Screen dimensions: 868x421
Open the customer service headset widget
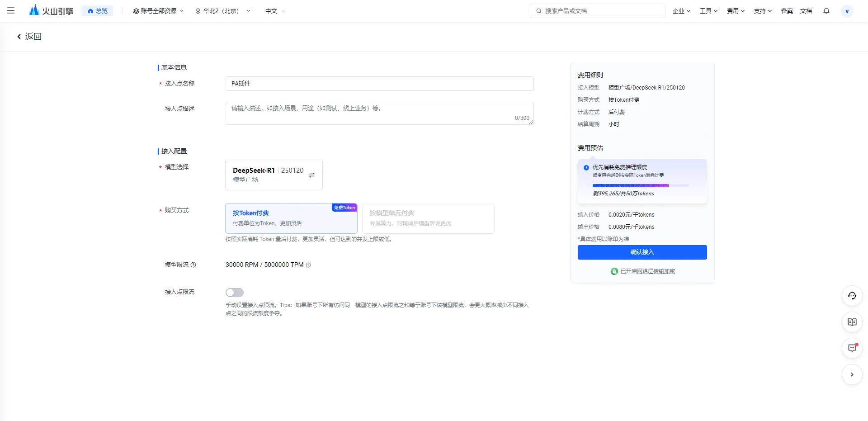click(x=852, y=296)
